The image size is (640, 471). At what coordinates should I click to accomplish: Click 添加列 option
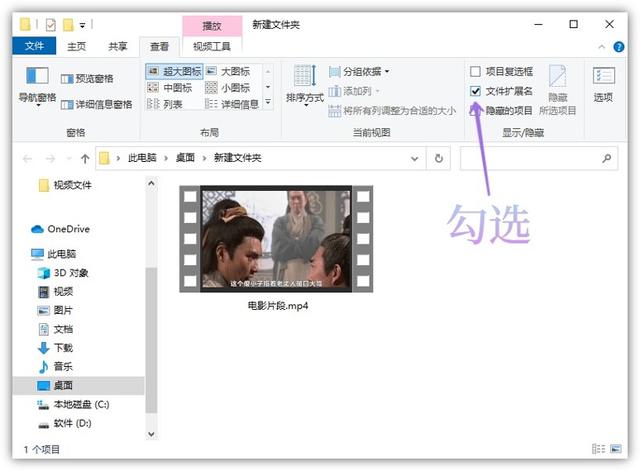(354, 91)
